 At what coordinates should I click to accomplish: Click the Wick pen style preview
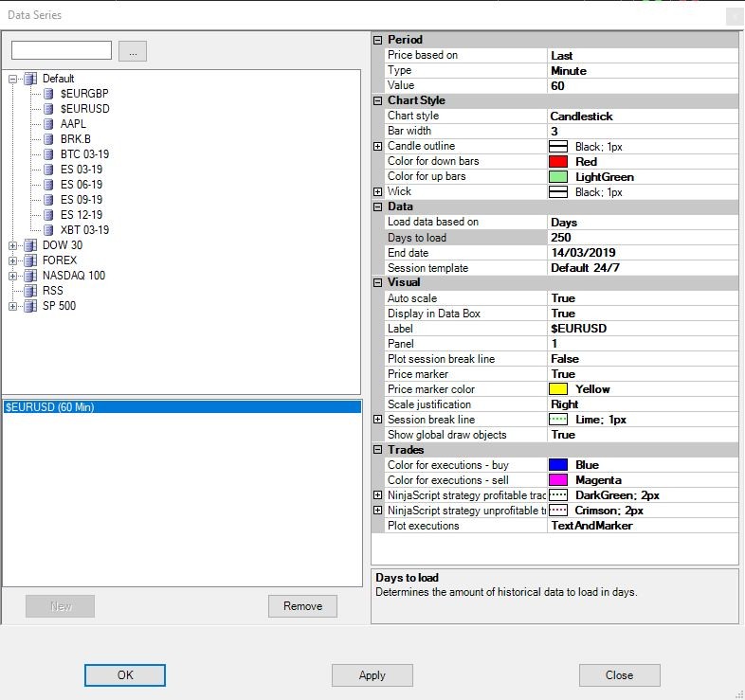click(x=558, y=192)
